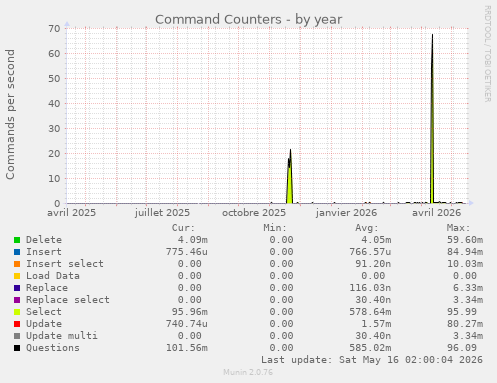Click the chart title 'Command Counters - by year'
Screen dimensions: 497x383
[x=248, y=20]
